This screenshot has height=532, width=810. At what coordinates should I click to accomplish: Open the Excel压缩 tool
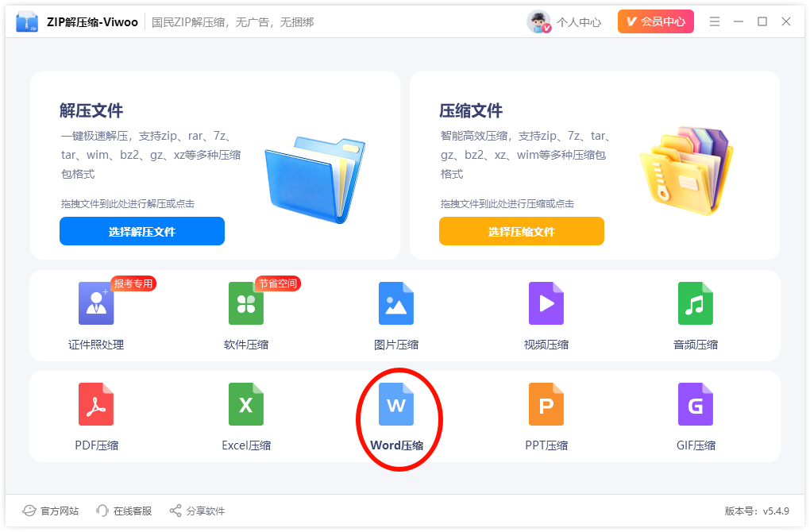point(246,404)
